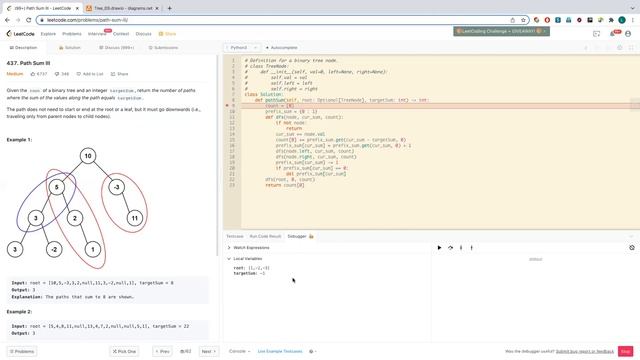Select the Submissions tab
Screen dimensions: 640x360
(x=163, y=48)
